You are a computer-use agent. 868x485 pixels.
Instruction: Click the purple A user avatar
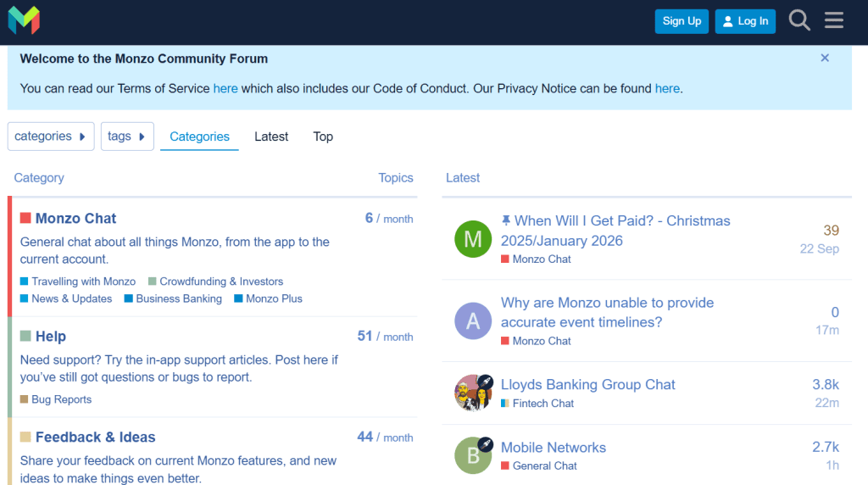point(473,321)
